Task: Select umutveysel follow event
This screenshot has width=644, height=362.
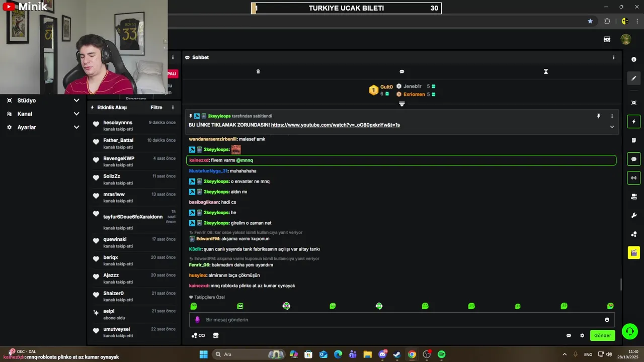Action: click(x=134, y=332)
